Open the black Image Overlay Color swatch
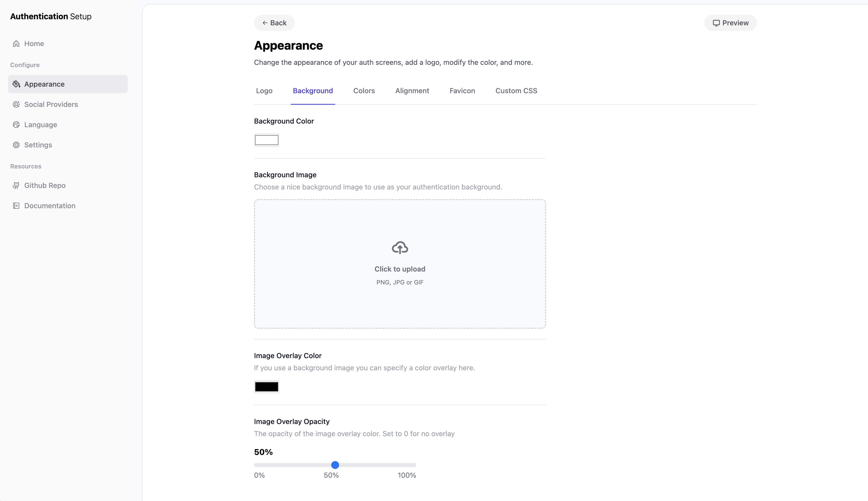The image size is (868, 501). (266, 387)
